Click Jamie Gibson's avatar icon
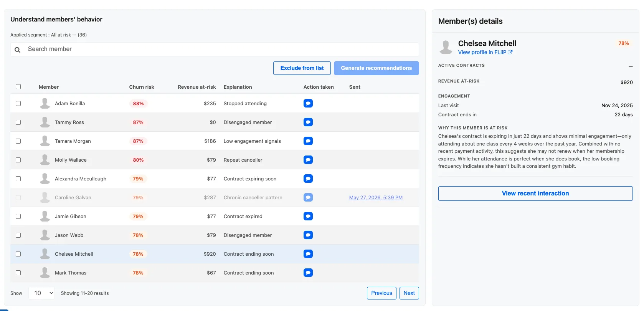Image resolution: width=644 pixels, height=311 pixels. [45, 216]
